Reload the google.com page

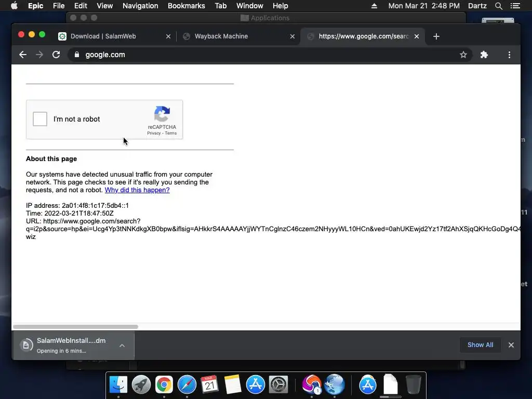tap(56, 55)
